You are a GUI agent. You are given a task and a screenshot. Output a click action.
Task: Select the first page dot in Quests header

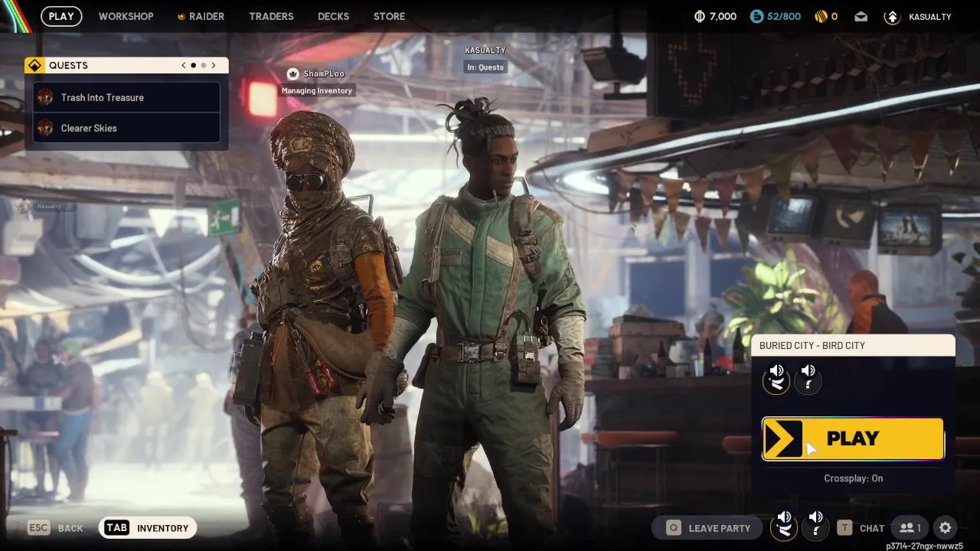[x=194, y=65]
